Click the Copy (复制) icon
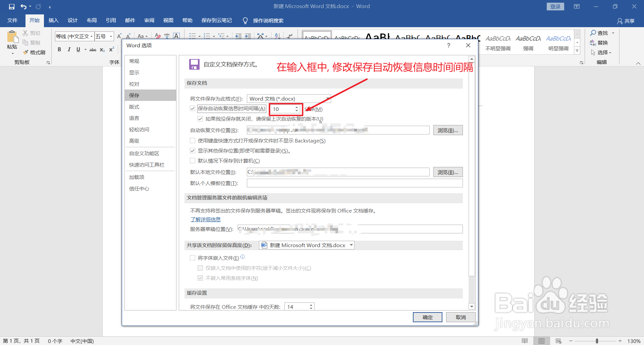644x345 pixels. point(25,43)
